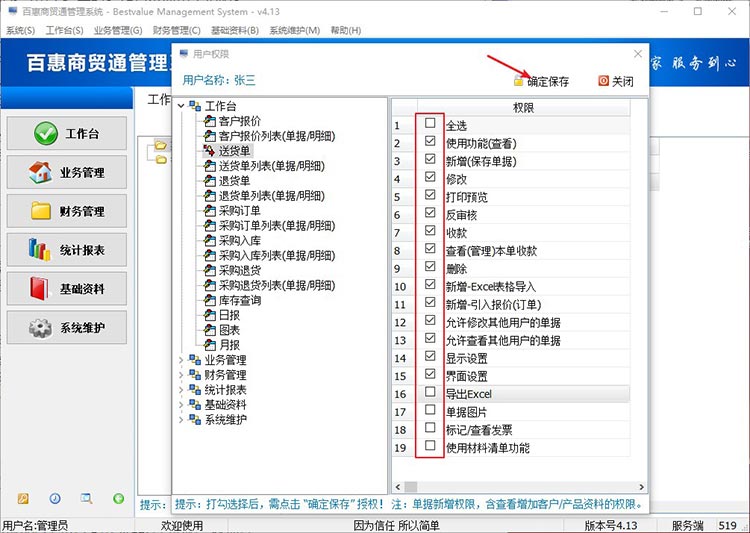
Task: Expand the 业务管理 tree node
Action: 181,360
